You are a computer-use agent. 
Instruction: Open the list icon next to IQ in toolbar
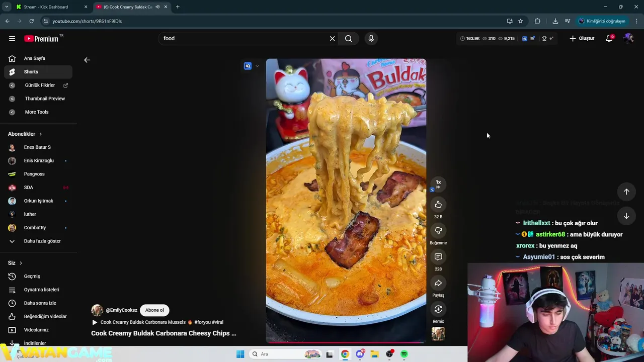(532, 39)
